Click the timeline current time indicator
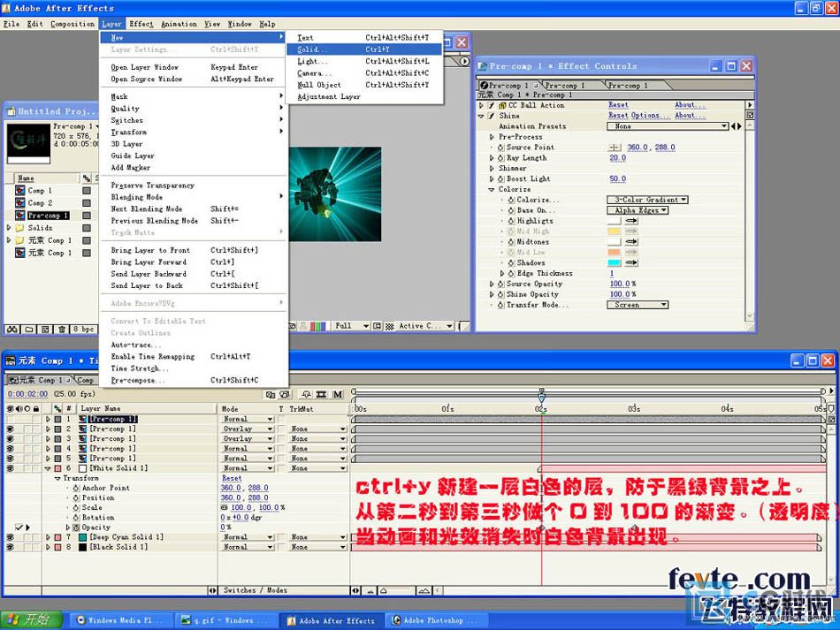Viewport: 840px width, 630px height. [542, 397]
